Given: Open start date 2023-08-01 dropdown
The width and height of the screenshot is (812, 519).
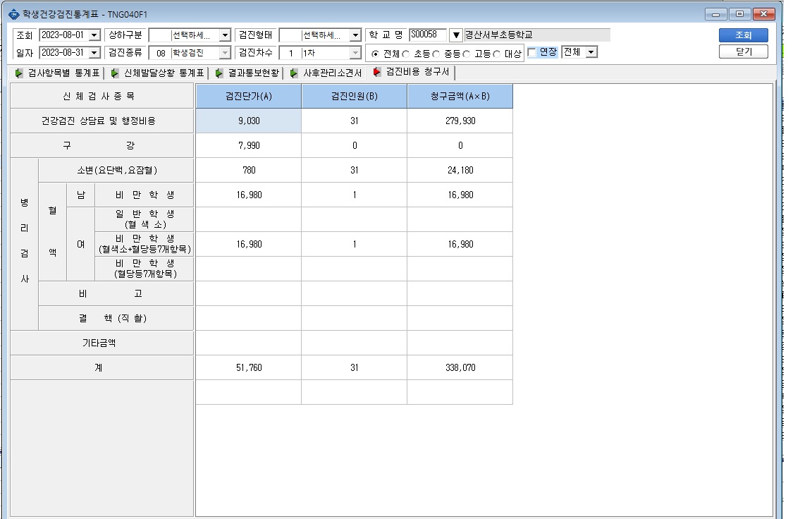Looking at the screenshot, I should [x=94, y=35].
